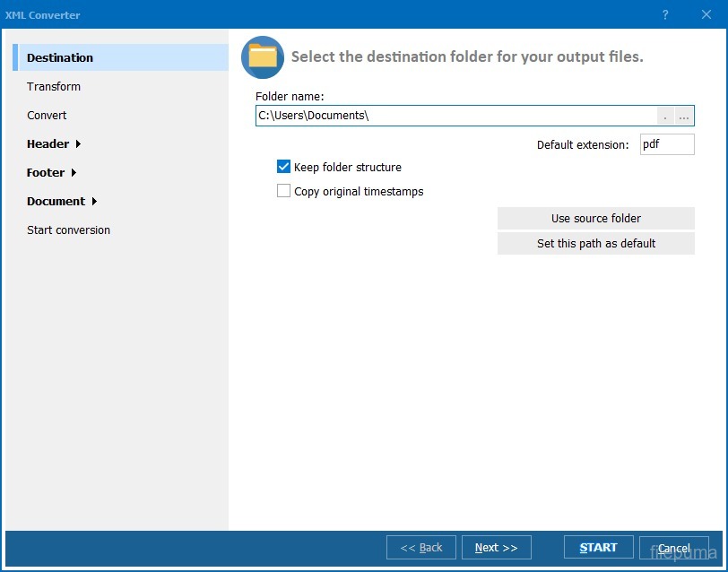728x572 pixels.
Task: Open the Convert settings page
Action: point(47,115)
